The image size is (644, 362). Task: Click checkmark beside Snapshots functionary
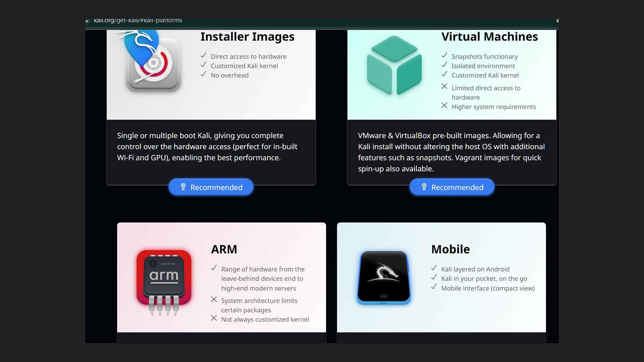444,56
